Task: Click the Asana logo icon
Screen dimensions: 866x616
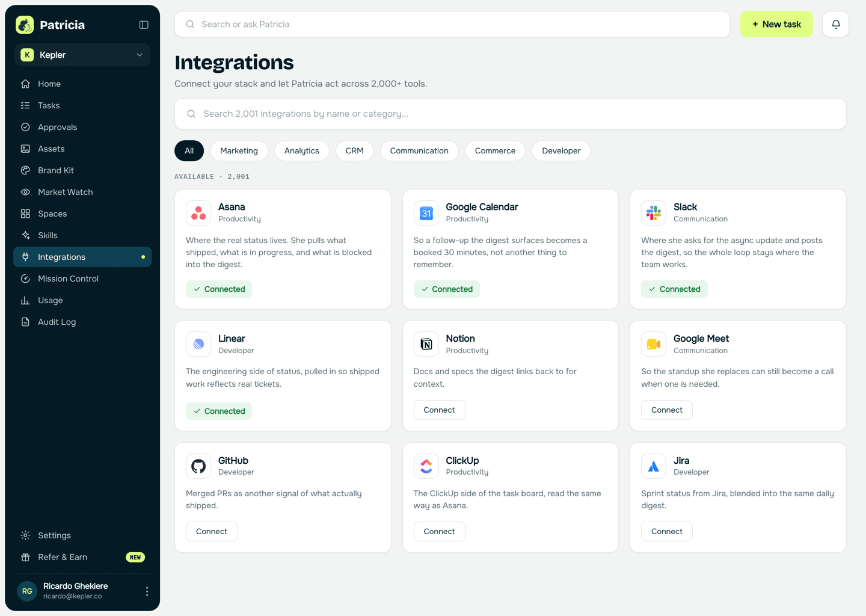Action: coord(198,213)
